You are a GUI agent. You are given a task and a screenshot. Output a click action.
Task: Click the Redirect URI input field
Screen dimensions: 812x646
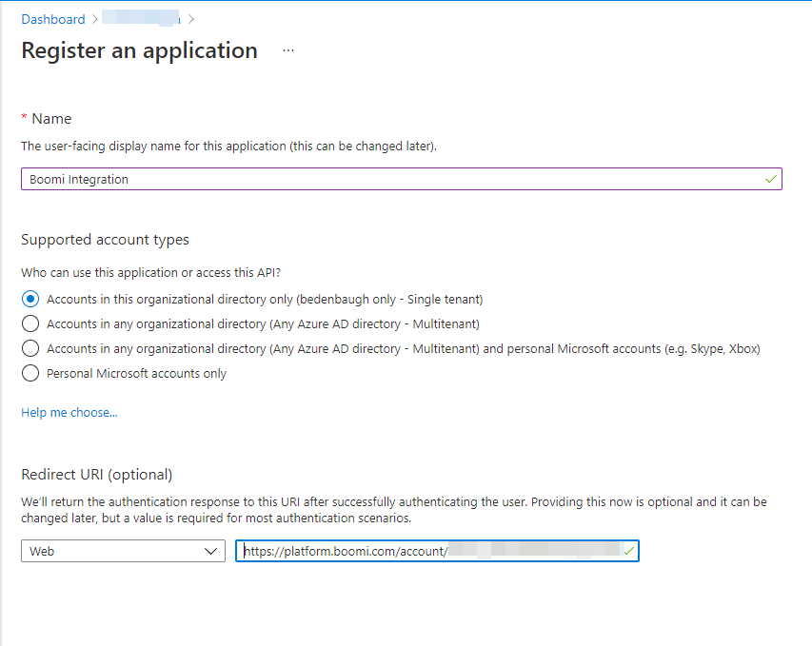437,551
